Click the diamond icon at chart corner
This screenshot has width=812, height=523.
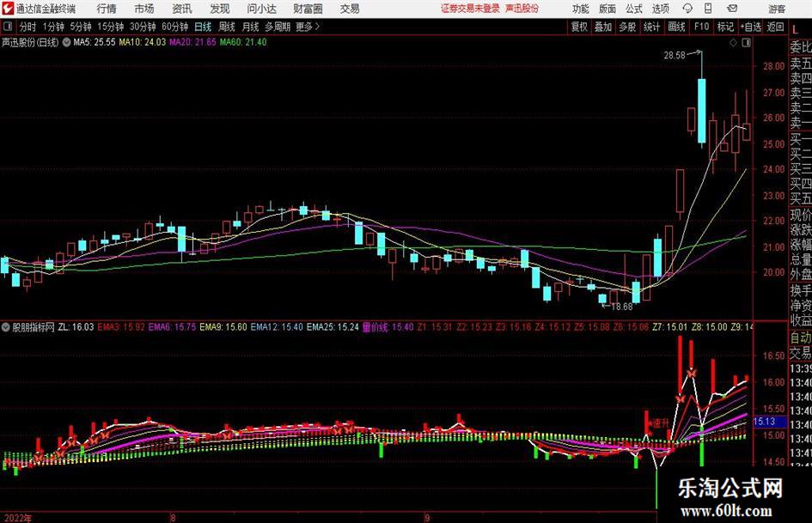tap(733, 43)
